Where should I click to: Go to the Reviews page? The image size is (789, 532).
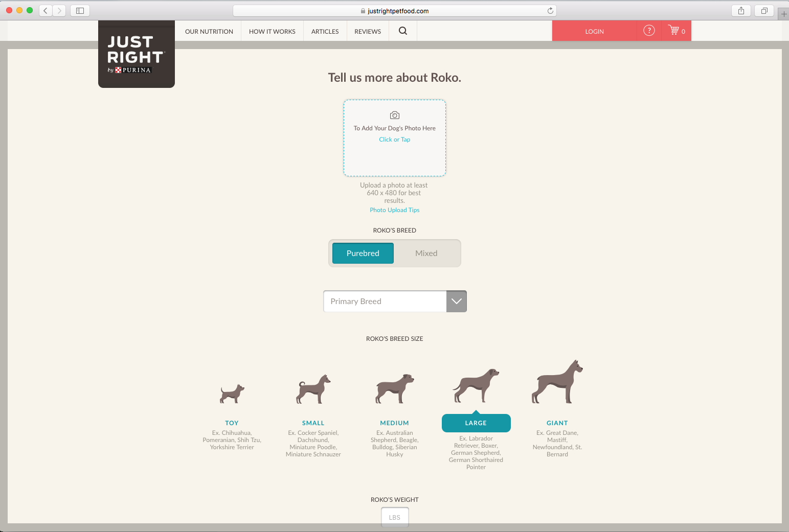tap(368, 31)
